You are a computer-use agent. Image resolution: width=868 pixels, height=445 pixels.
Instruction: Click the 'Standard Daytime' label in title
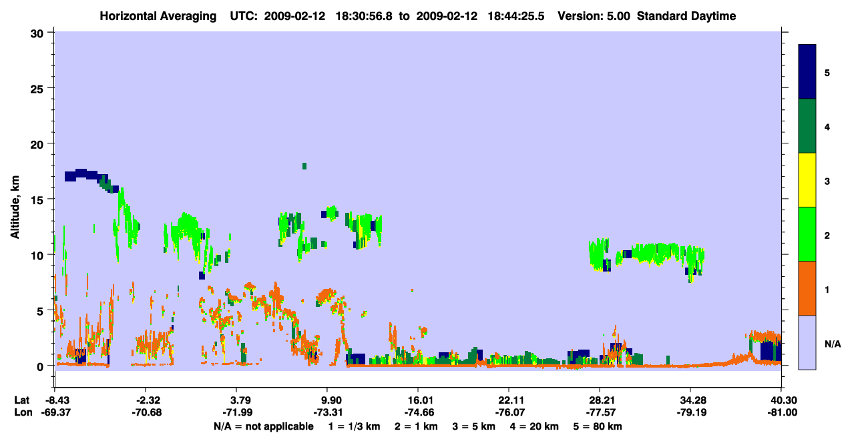tap(686, 16)
